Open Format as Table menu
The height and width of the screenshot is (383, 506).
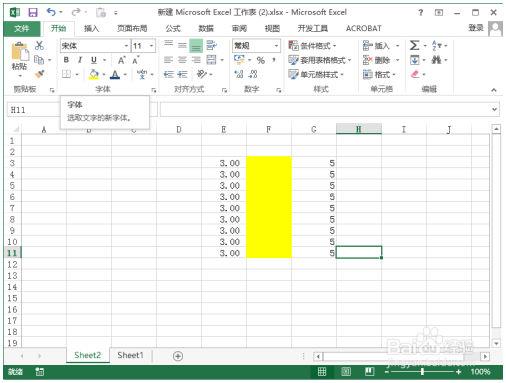(x=320, y=60)
